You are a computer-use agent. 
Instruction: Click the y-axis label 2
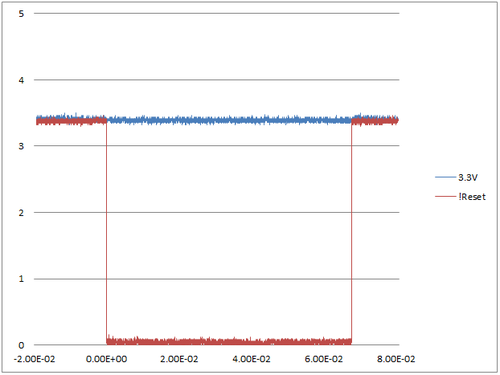pos(21,213)
